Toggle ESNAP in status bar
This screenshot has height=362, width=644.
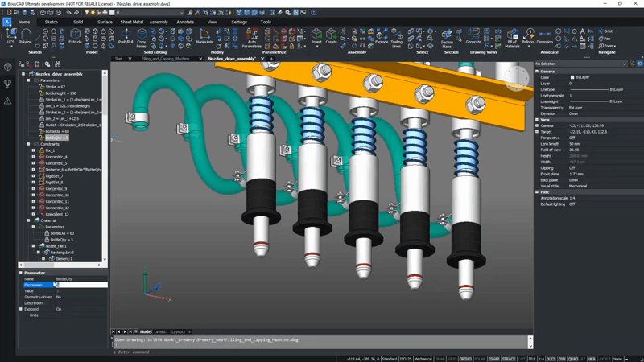point(493,359)
